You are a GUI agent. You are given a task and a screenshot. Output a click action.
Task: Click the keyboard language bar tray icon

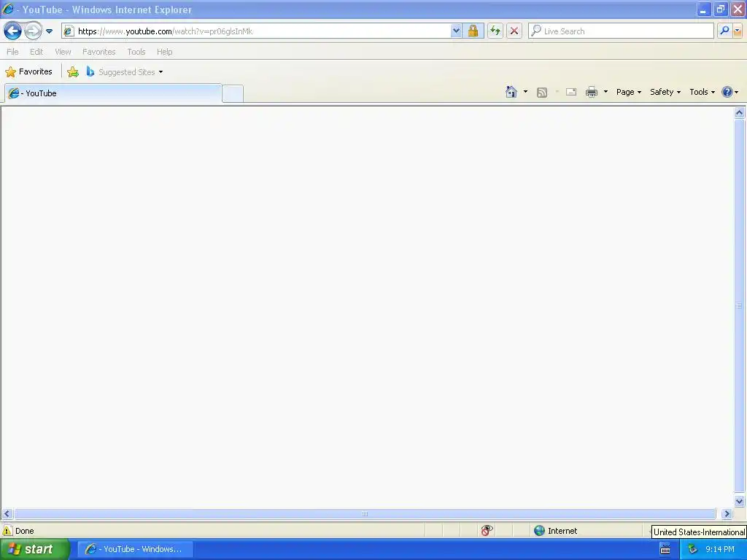[x=665, y=550]
